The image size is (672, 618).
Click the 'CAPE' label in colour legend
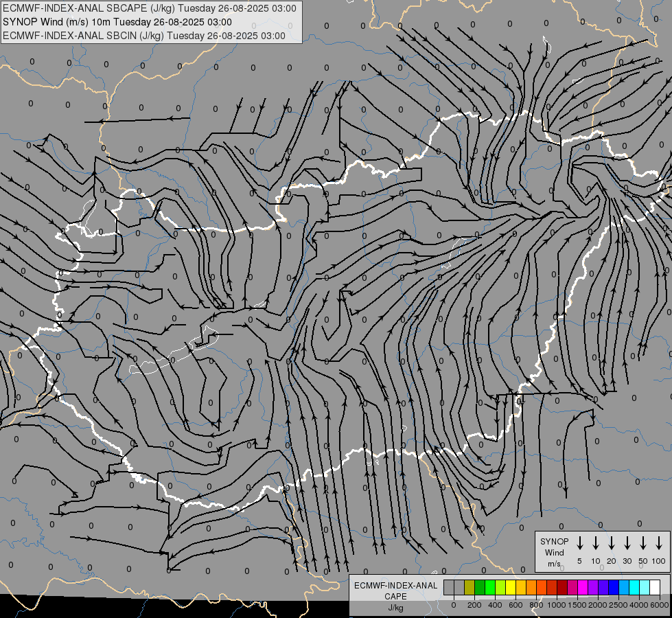(395, 597)
